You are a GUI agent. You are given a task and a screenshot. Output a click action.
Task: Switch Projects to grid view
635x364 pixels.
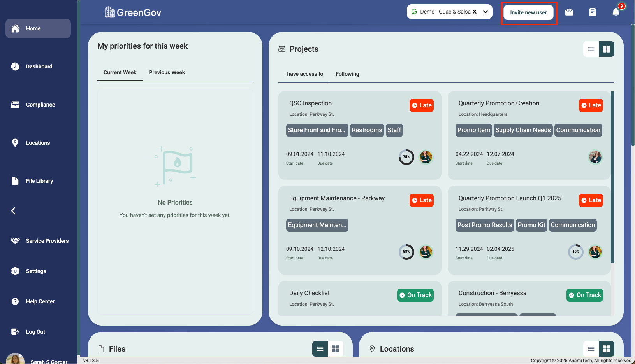[x=607, y=49]
